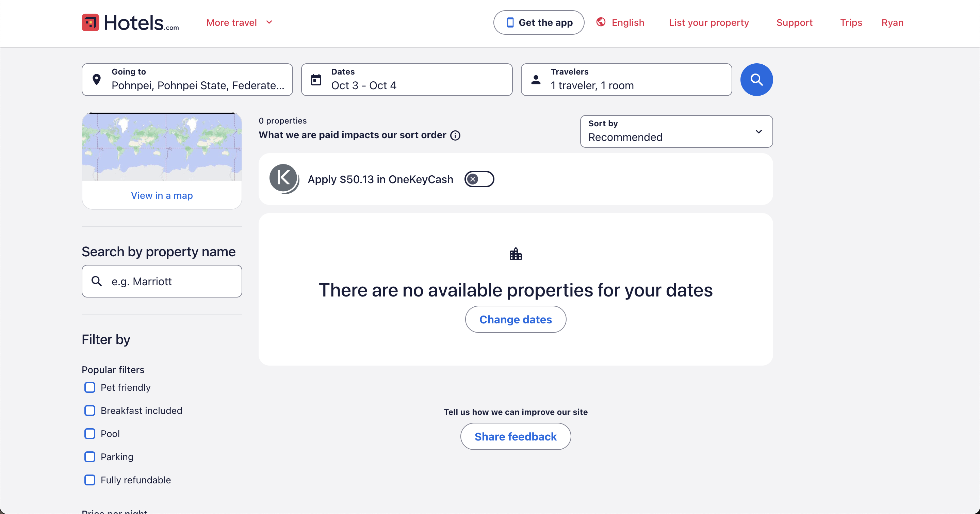Click the location pin icon in Going to
Screen dimensions: 980x514
pyautogui.click(x=97, y=80)
